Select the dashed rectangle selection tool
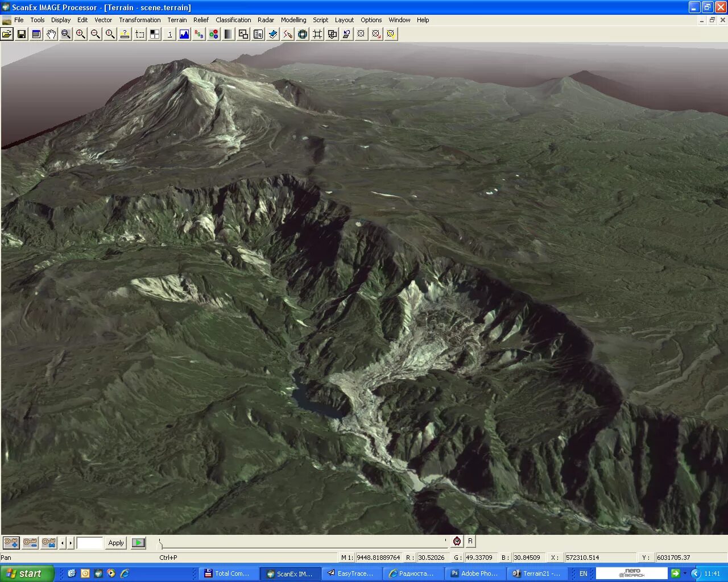The image size is (728, 582). 140,34
